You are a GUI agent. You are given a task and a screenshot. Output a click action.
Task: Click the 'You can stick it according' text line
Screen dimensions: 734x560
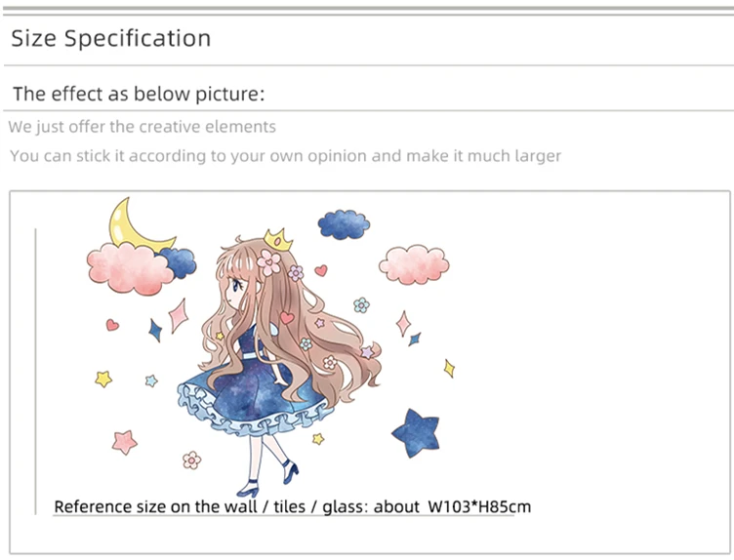coord(285,156)
